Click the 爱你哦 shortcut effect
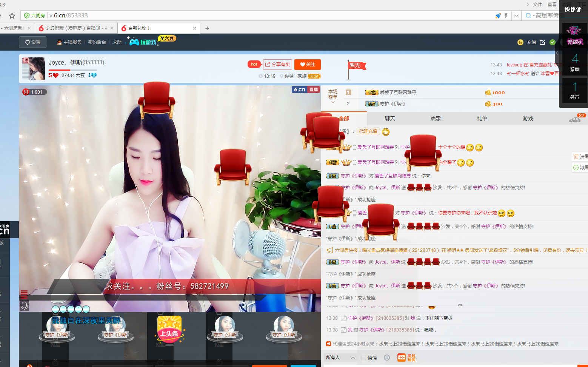This screenshot has width=588, height=367. (574, 35)
